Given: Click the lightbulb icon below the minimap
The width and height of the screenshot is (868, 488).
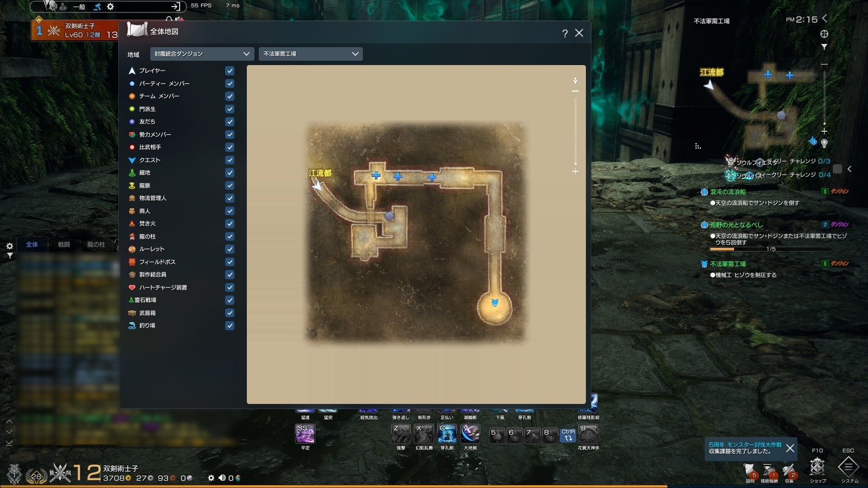Looking at the screenshot, I should coord(824,143).
